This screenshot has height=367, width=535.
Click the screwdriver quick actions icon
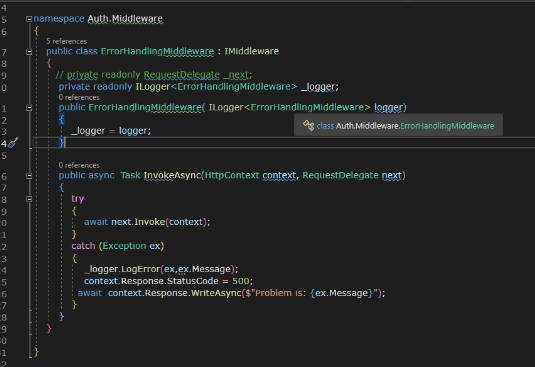[x=13, y=143]
